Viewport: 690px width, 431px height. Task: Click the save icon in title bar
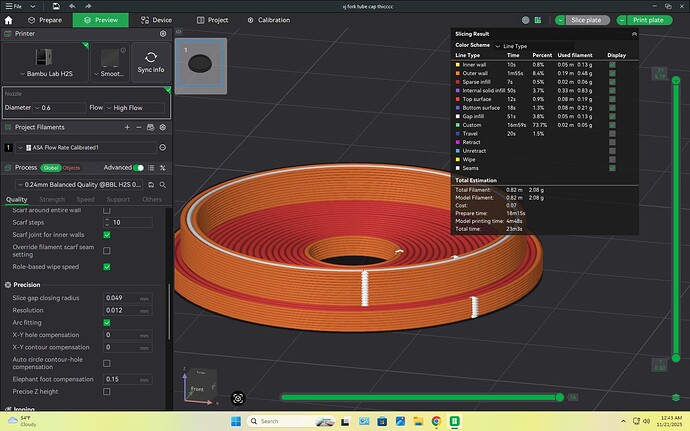tap(56, 6)
